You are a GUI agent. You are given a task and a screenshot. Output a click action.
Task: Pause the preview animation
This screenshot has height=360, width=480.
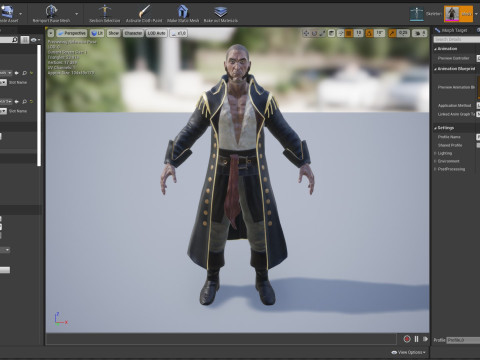(x=416, y=339)
